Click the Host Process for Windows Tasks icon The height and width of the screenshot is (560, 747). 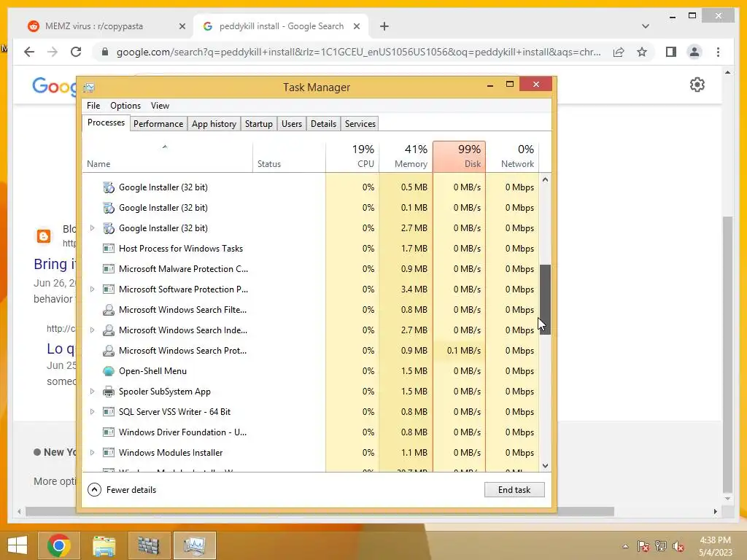[x=109, y=249]
